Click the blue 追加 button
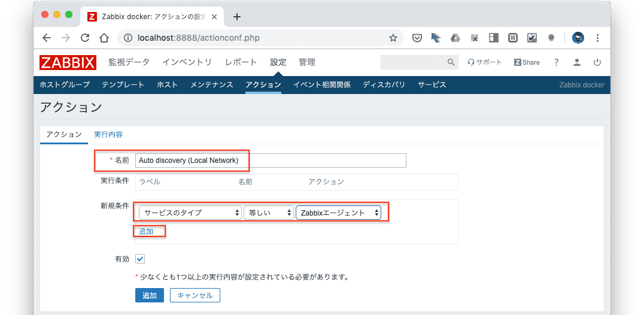This screenshot has height=315, width=644. (x=150, y=295)
